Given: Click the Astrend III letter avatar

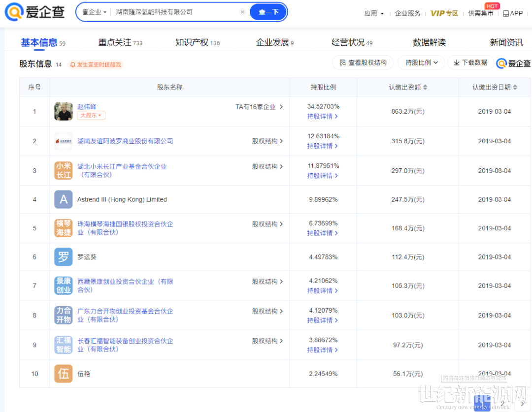Looking at the screenshot, I should click(64, 199).
